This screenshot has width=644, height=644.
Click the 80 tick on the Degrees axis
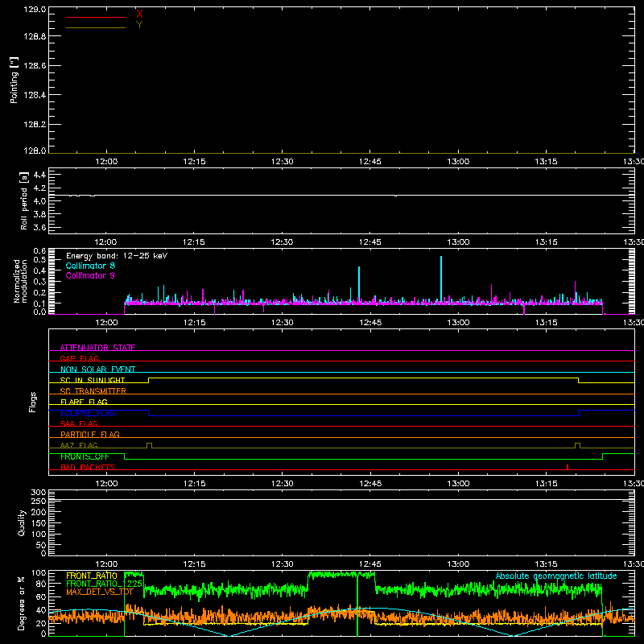41,584
